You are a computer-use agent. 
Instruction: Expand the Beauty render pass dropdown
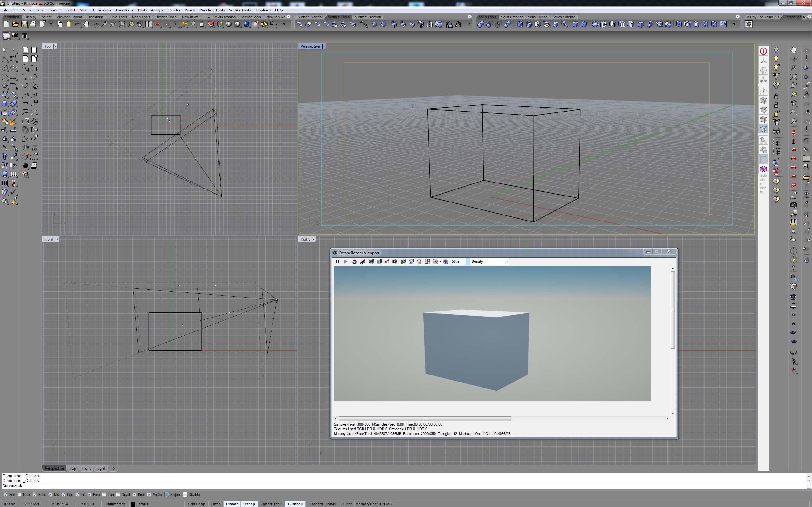(x=507, y=261)
